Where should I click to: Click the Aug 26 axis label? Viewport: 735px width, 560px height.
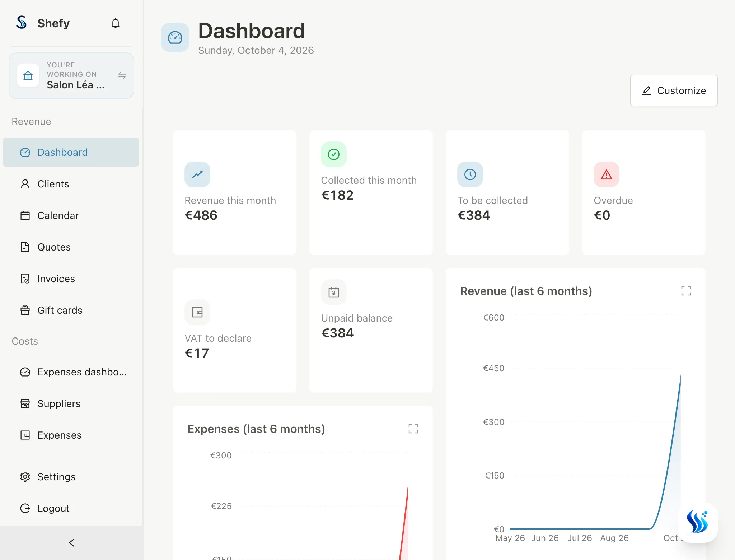(x=614, y=538)
